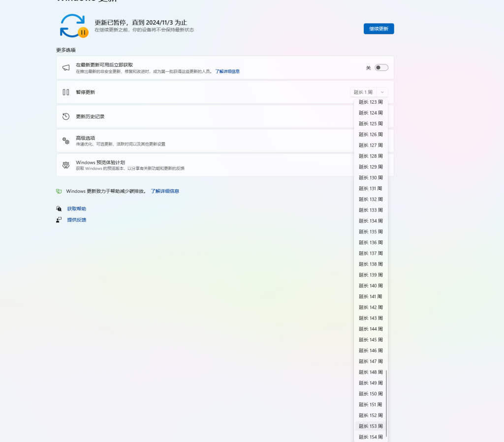Viewport: 504px width, 442px height.
Task: Select 延长 154 周 option
Action: point(371,437)
